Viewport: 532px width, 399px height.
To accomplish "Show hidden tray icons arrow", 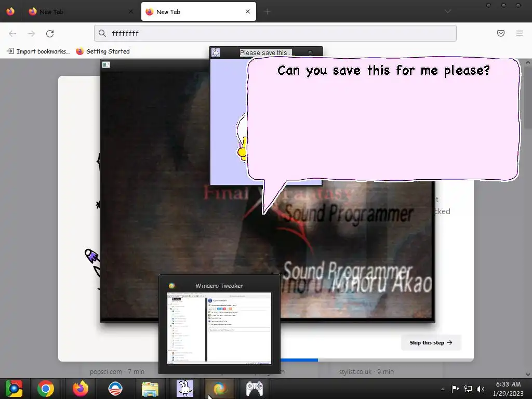I will pos(443,389).
